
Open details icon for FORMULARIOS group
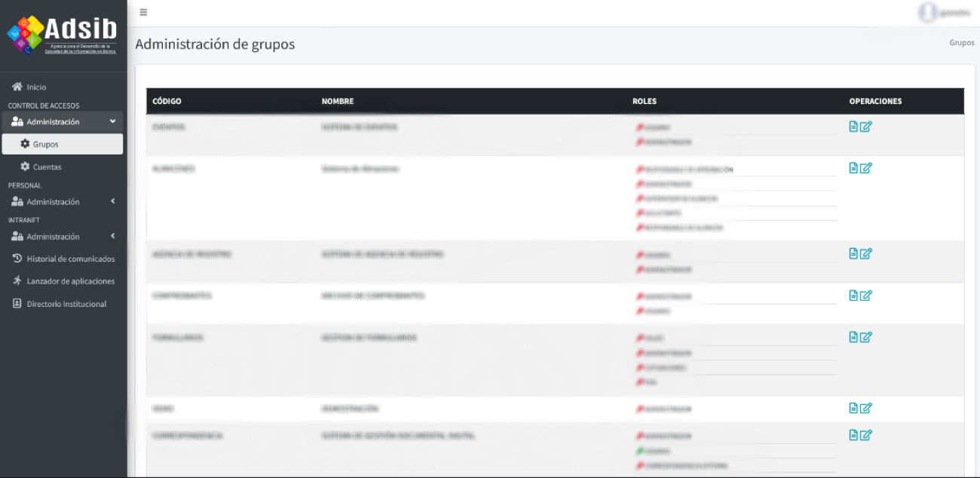pyautogui.click(x=853, y=337)
